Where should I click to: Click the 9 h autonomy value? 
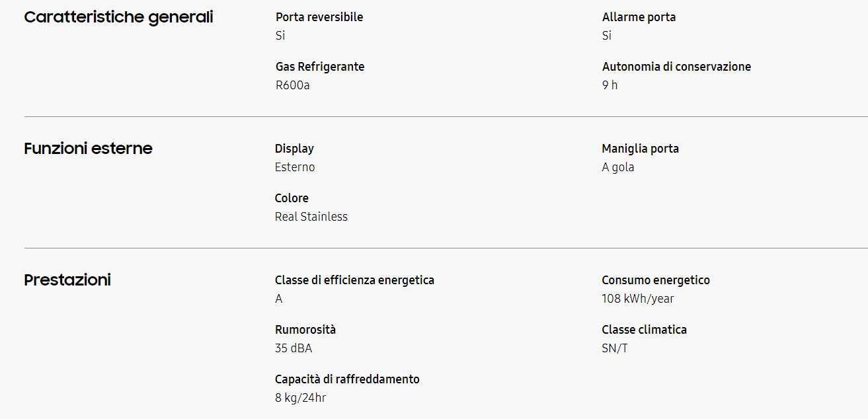[x=610, y=85]
